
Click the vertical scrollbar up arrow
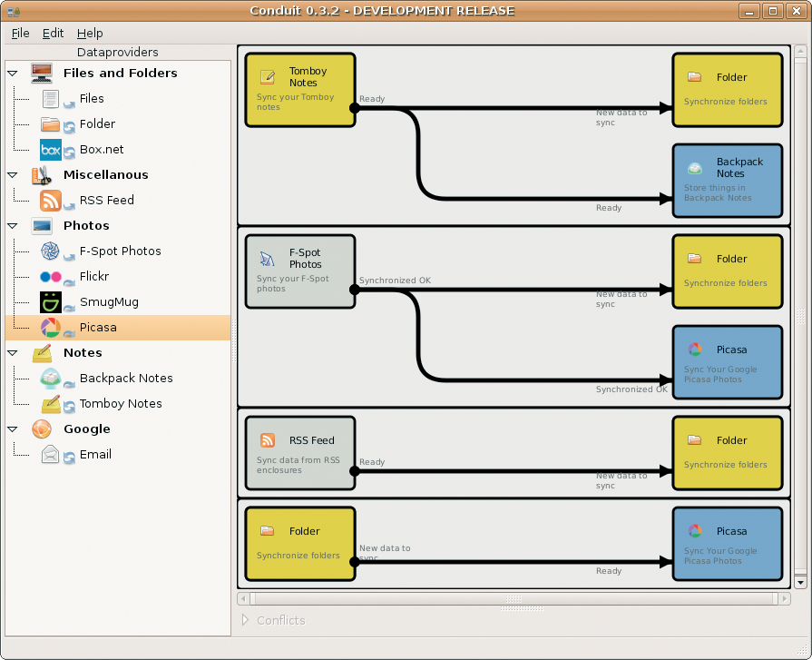click(x=800, y=51)
